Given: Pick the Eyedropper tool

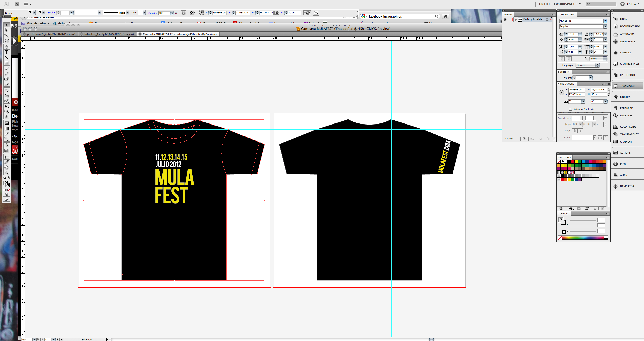Looking at the screenshot, I should pos(7,134).
